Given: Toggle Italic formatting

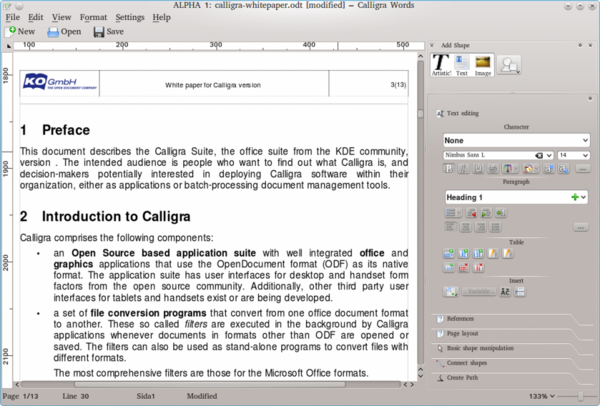Looking at the screenshot, I should 463,168.
